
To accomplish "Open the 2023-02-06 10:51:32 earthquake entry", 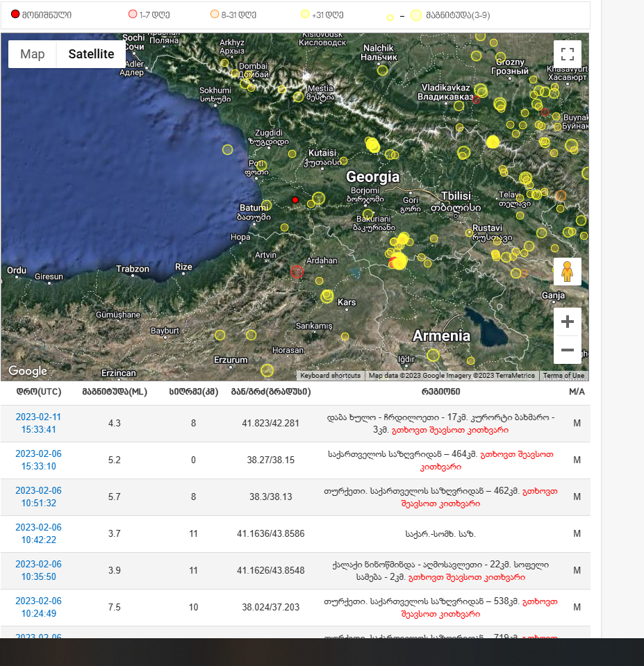I will (38, 497).
